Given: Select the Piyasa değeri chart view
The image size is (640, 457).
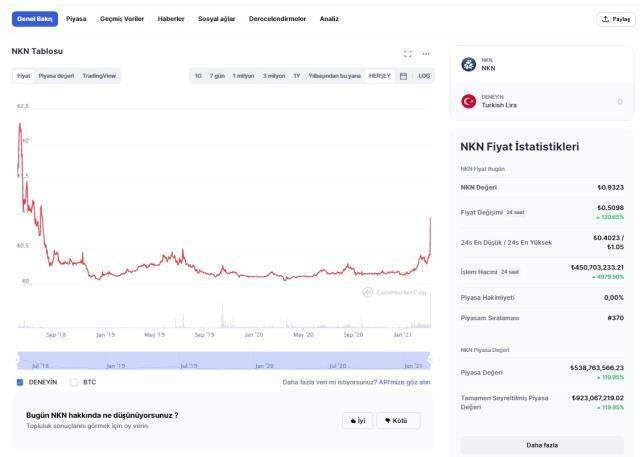Looking at the screenshot, I should pos(56,76).
